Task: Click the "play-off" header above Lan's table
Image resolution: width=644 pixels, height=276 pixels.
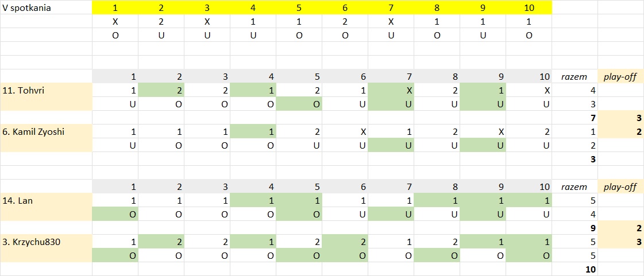Action: [620, 186]
